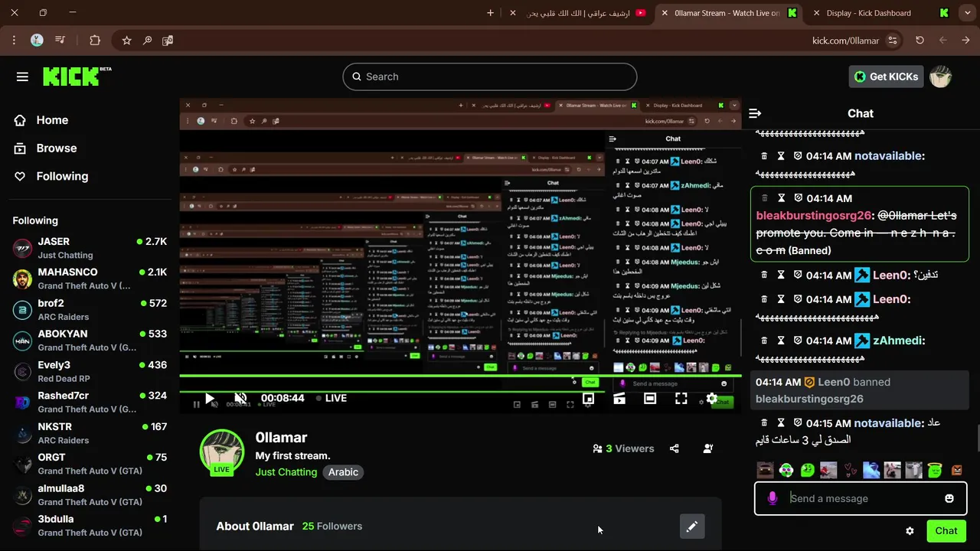The image size is (980, 551).
Task: Open chat settings gear
Action: point(910,531)
